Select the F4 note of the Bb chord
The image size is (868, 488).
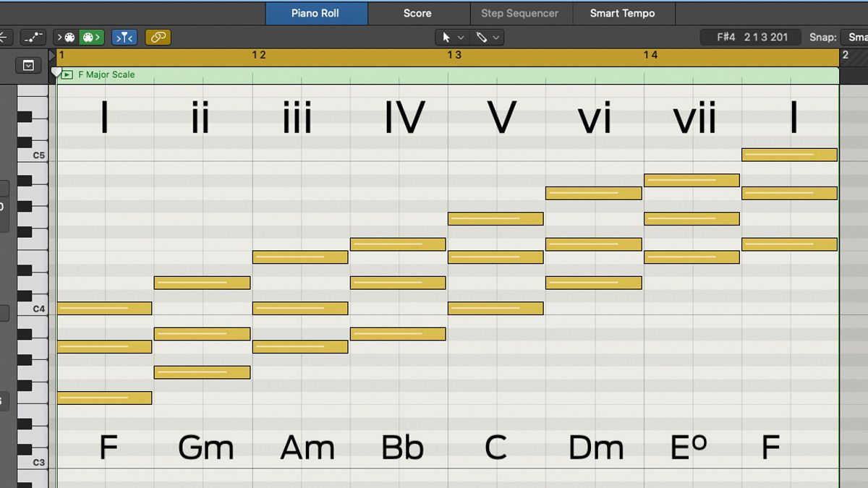[x=398, y=244]
